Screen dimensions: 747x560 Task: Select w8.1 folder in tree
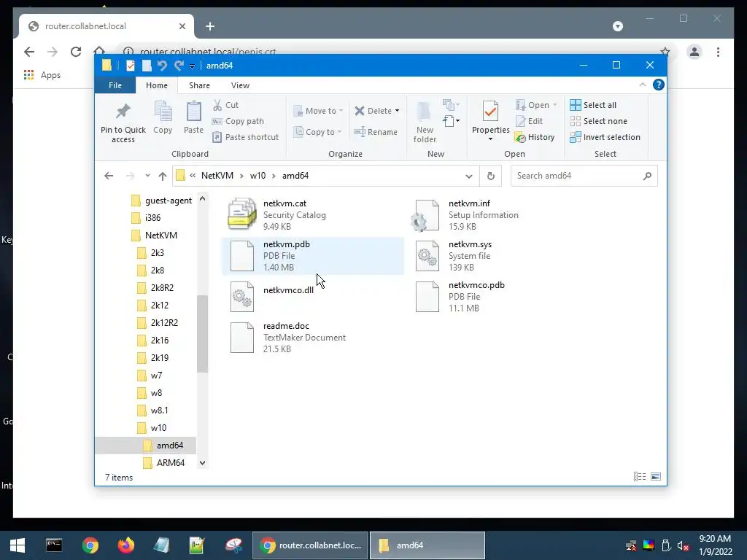(x=152, y=410)
